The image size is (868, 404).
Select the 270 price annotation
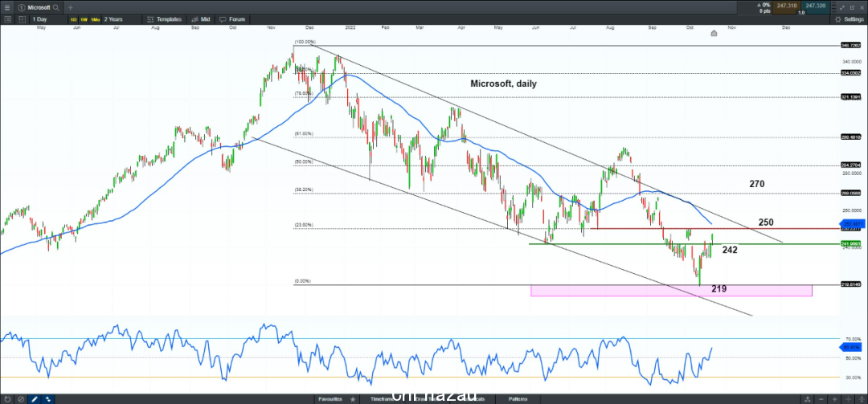757,184
